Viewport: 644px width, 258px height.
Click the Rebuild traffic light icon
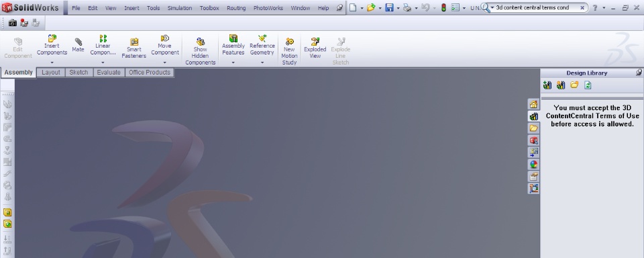click(x=443, y=7)
